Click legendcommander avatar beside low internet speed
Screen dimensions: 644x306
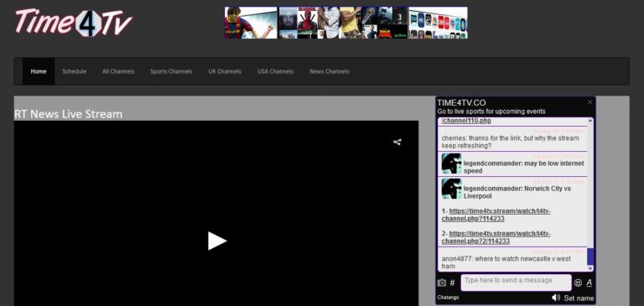[451, 163]
